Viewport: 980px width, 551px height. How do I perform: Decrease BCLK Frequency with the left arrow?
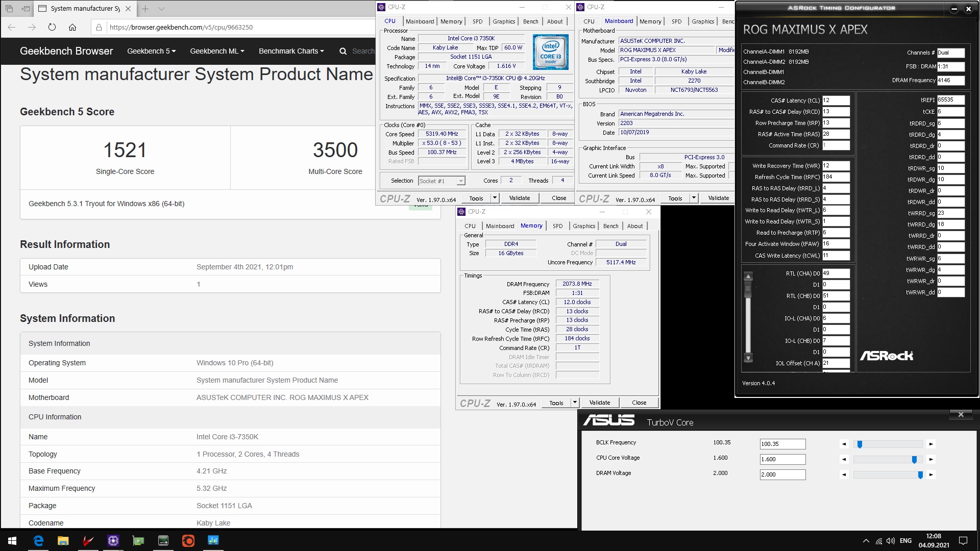point(844,444)
